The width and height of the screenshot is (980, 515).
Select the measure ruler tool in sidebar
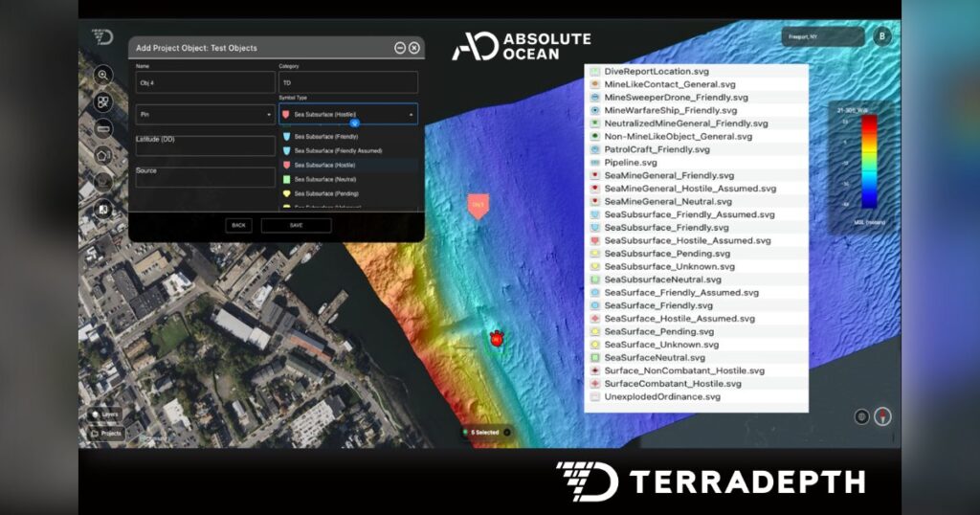pyautogui.click(x=103, y=128)
